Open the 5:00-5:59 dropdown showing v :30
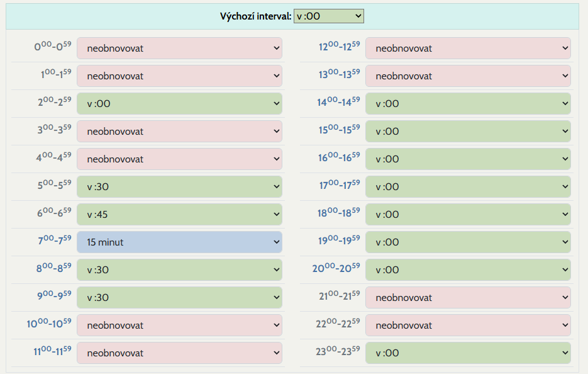The width and height of the screenshot is (588, 374). pyautogui.click(x=179, y=186)
